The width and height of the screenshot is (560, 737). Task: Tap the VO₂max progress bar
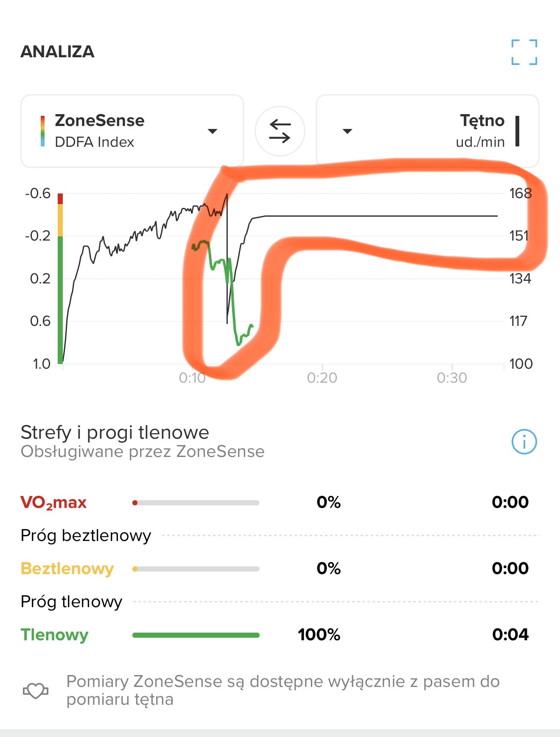pyautogui.click(x=196, y=503)
